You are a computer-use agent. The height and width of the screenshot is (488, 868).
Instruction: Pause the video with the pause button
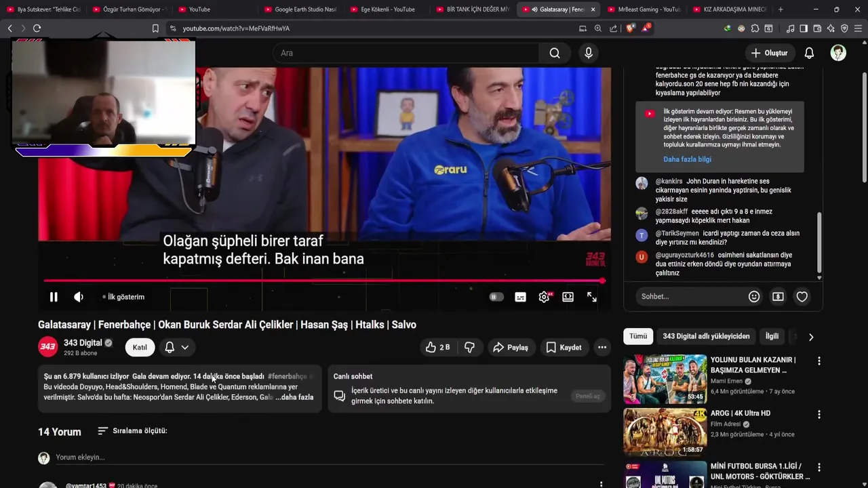tap(54, 297)
